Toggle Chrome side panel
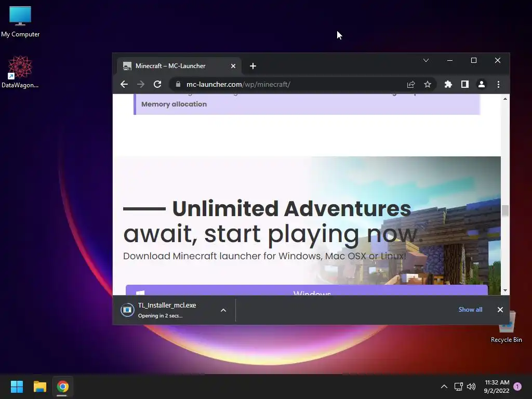The image size is (532, 399). coord(465,84)
